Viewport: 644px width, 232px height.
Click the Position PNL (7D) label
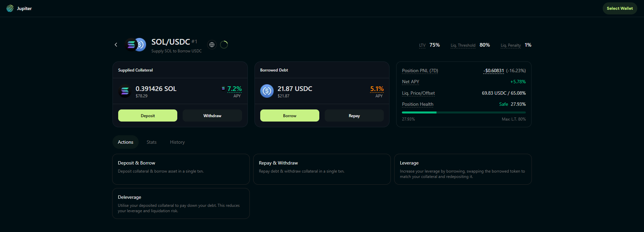(x=420, y=71)
